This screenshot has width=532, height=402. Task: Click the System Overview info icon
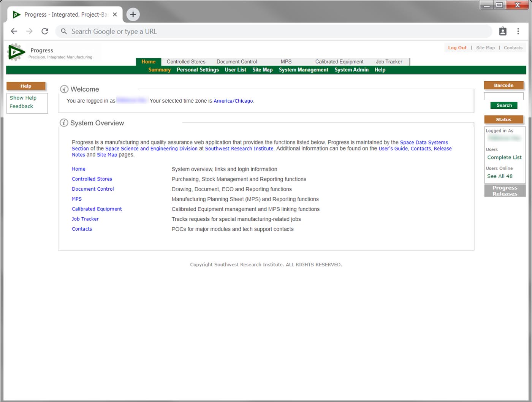(x=64, y=123)
